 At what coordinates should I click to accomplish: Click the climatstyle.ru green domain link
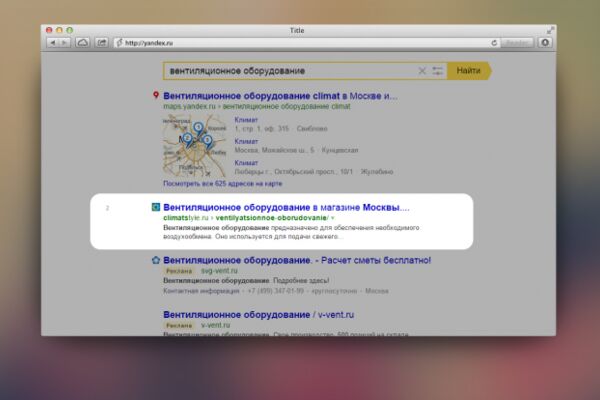186,218
